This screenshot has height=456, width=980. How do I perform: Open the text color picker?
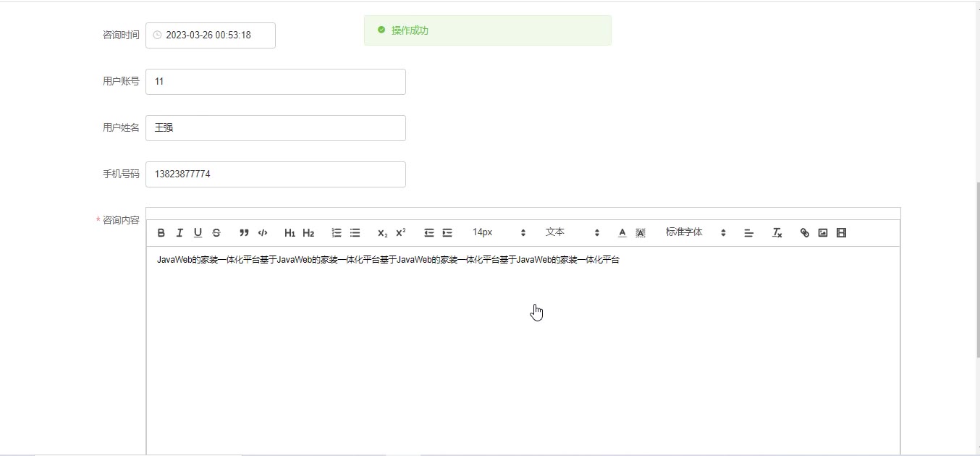pyautogui.click(x=622, y=233)
